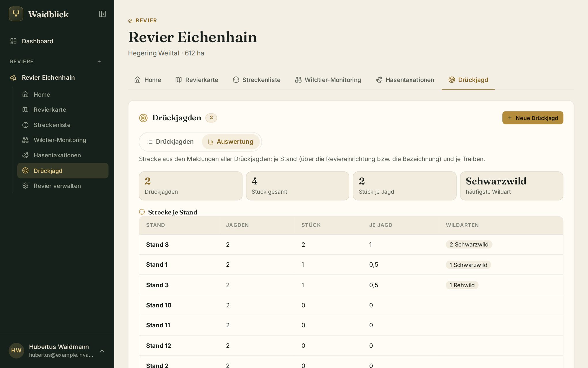Click the Neue Drückjagd button

(533, 118)
